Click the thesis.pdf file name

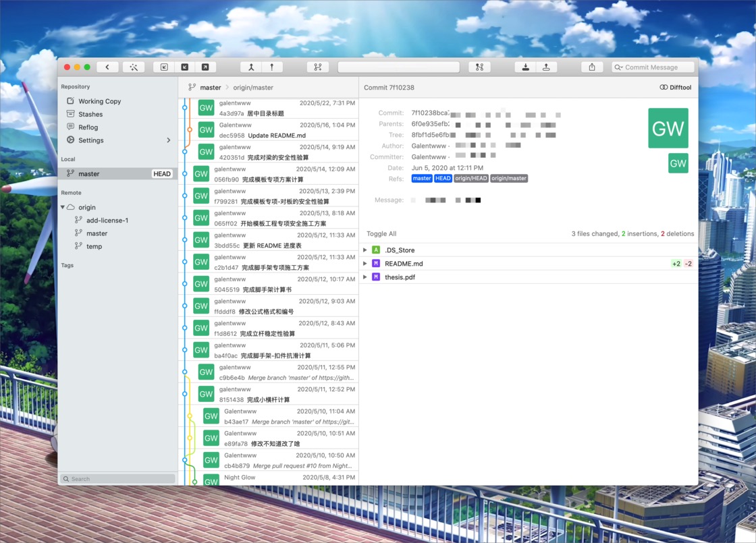coord(400,277)
